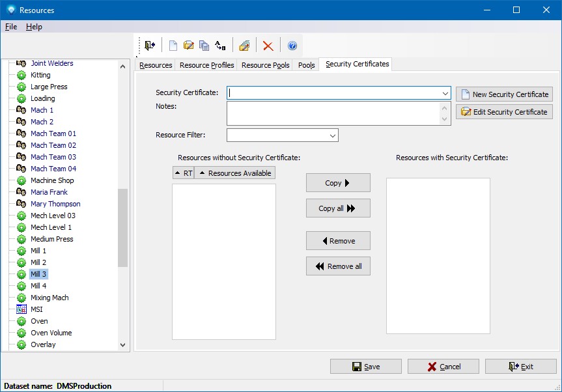Click inside the Notes text field
The height and width of the screenshot is (392, 562).
(x=333, y=113)
